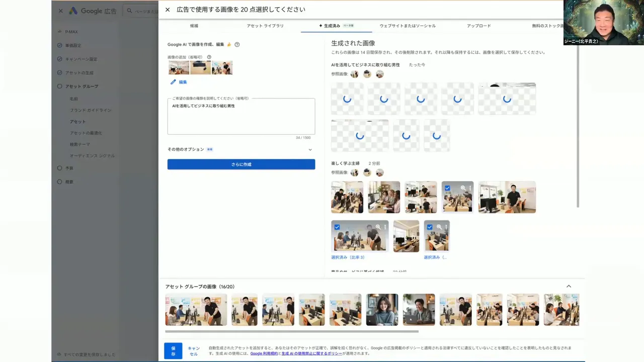Viewport: 644px width, 362px height.
Task: Select the 予算 radio button in left navigation
Action: click(60, 168)
